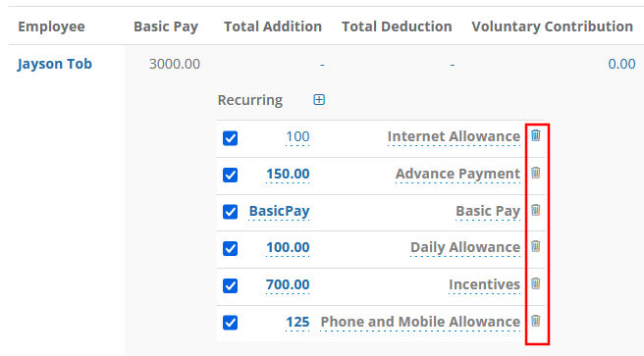
Task: Delete the Advance Payment recurring item
Action: pyautogui.click(x=536, y=173)
